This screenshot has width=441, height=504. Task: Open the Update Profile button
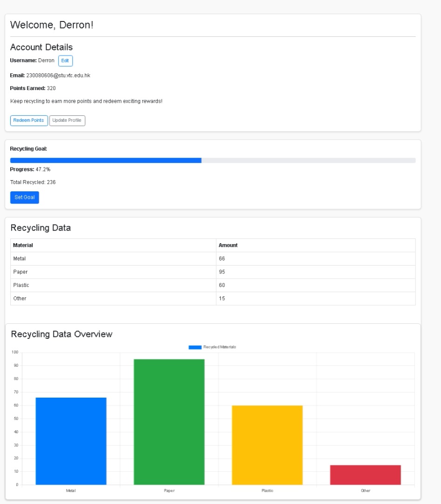67,120
